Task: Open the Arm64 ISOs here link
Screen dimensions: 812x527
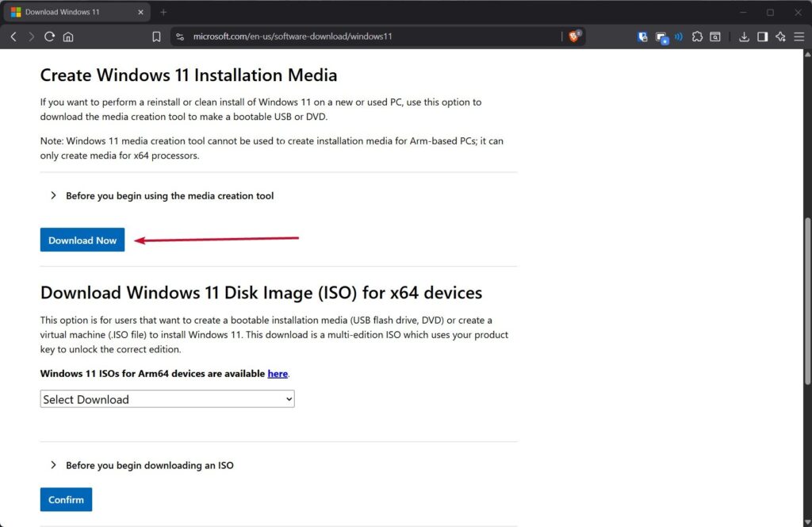Action: 278,373
